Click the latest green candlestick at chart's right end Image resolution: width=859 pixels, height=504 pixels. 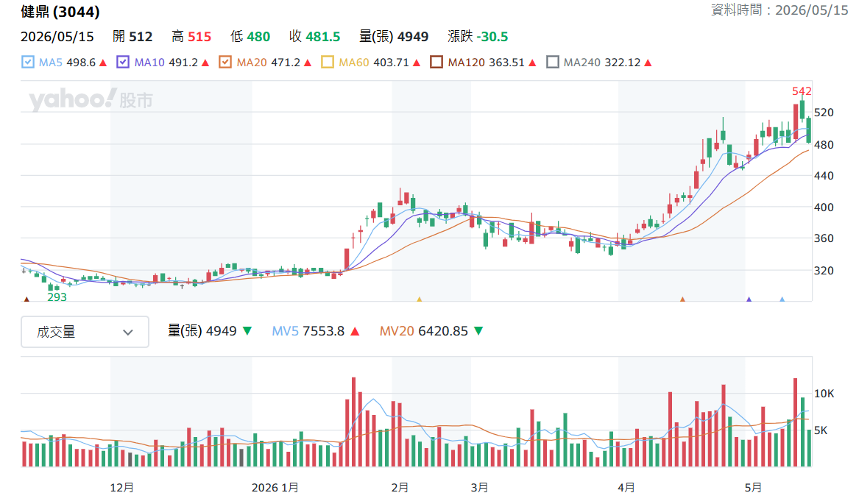[x=809, y=130]
